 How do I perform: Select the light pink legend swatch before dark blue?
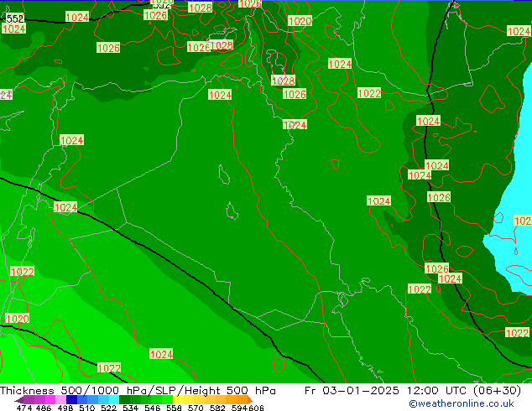click(x=60, y=400)
